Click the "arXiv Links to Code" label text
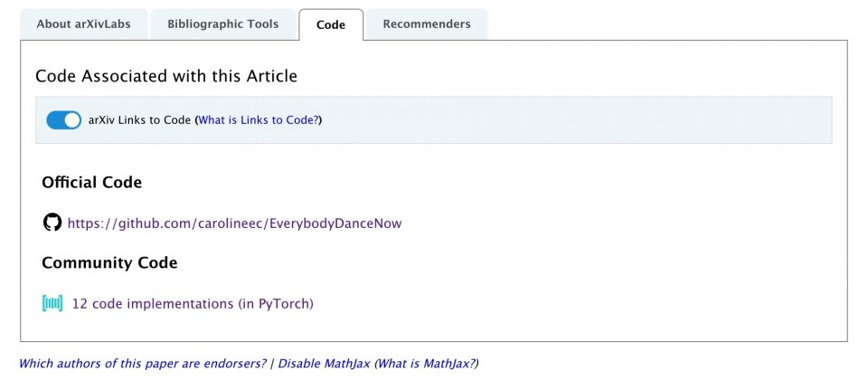This screenshot has width=868, height=380. coord(139,120)
